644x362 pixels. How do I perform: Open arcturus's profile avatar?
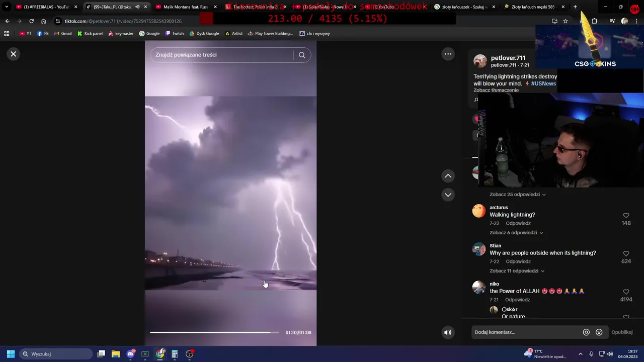click(x=479, y=211)
